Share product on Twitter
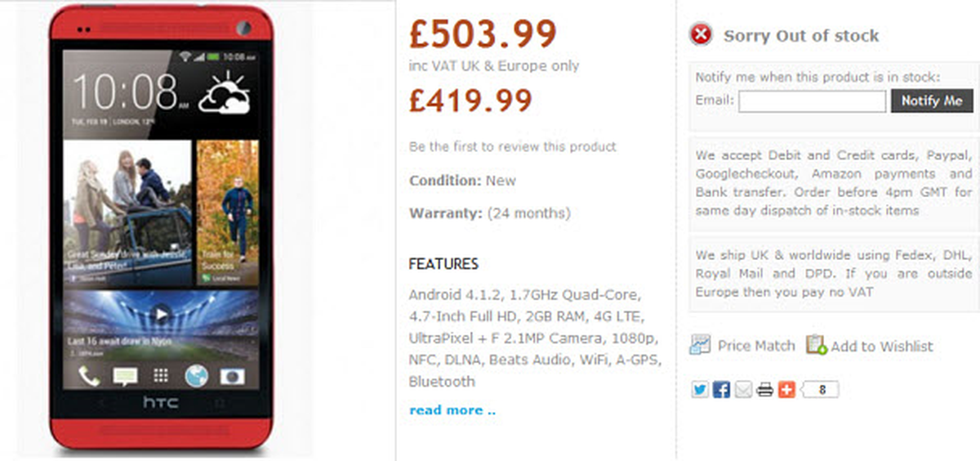The image size is (980, 461). point(700,390)
